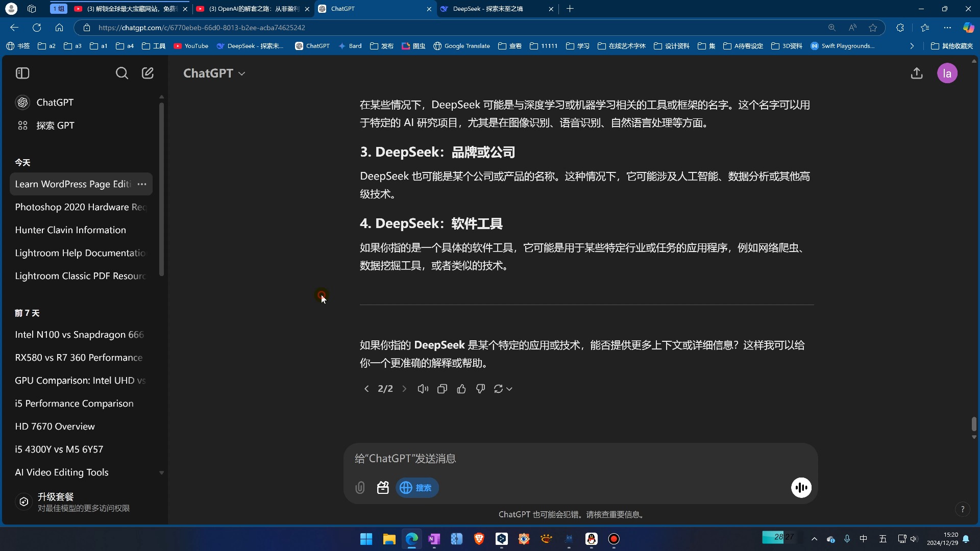Open Lightroom Help Documentation chat
The width and height of the screenshot is (980, 551).
(x=81, y=253)
